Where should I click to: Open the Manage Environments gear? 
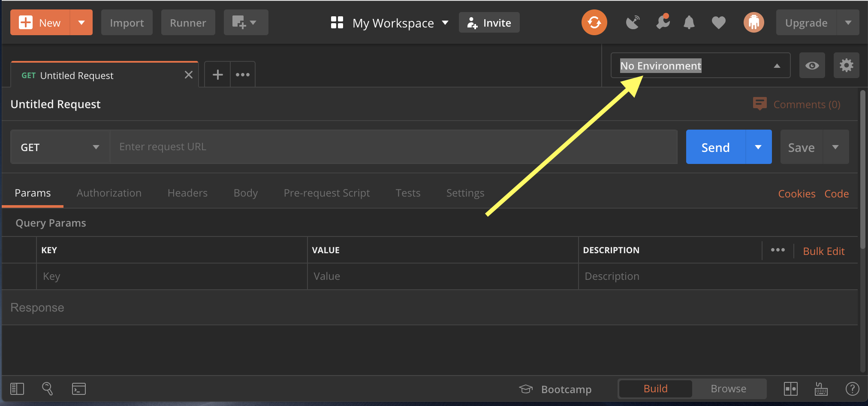tap(847, 66)
